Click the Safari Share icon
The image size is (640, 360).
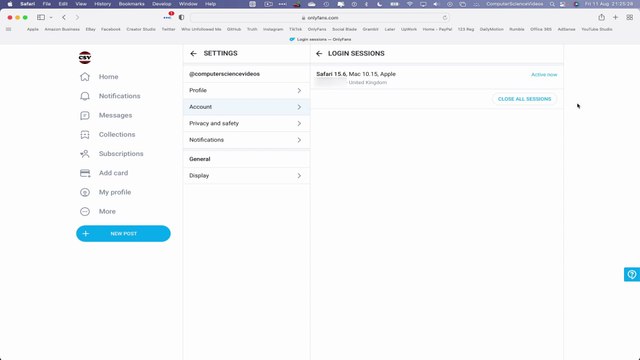coord(602,18)
